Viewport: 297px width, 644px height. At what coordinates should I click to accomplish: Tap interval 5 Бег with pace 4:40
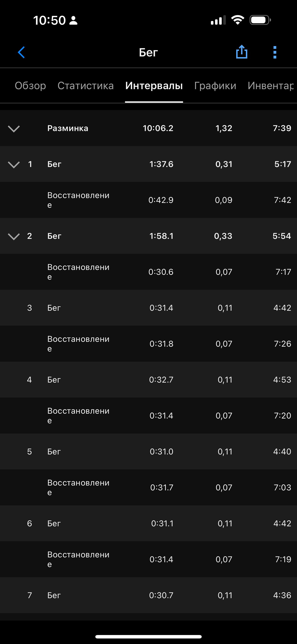coord(148,451)
